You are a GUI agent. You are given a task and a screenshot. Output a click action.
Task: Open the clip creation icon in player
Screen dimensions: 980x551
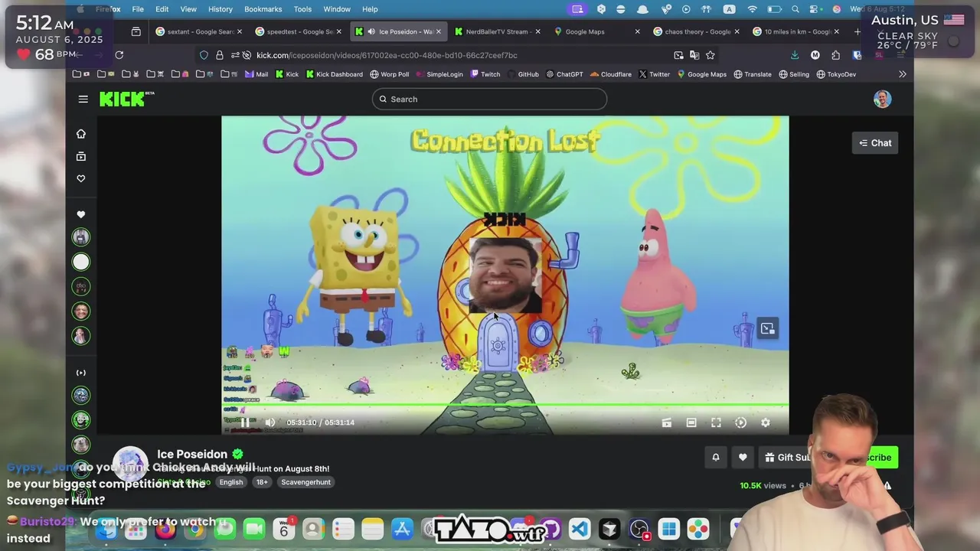667,422
